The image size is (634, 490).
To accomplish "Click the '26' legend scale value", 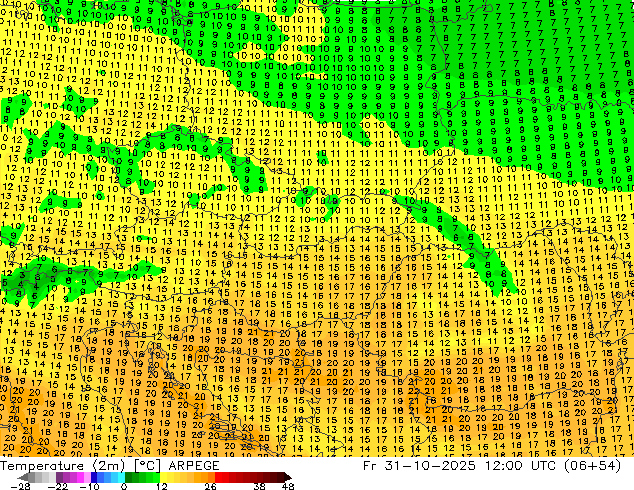I will (x=210, y=486).
